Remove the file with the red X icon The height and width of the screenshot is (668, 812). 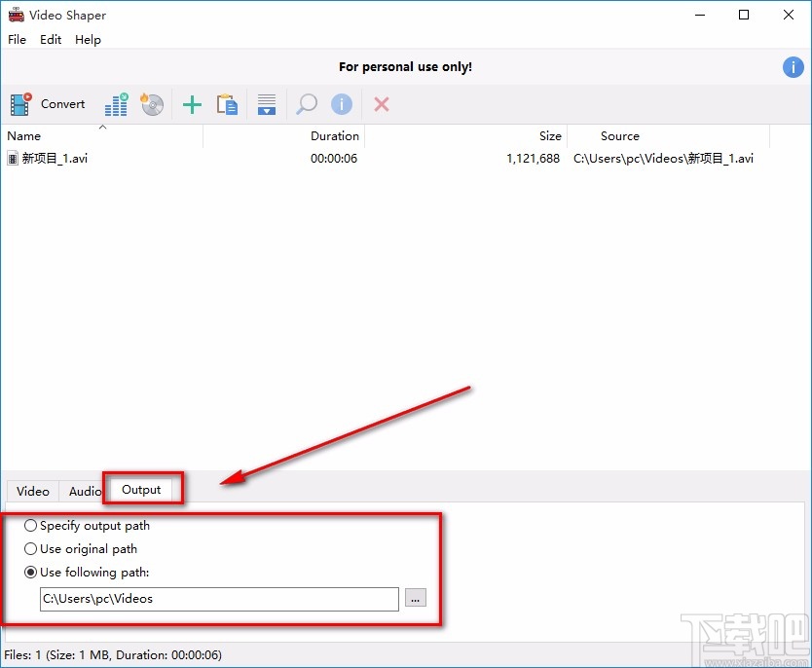[x=381, y=104]
